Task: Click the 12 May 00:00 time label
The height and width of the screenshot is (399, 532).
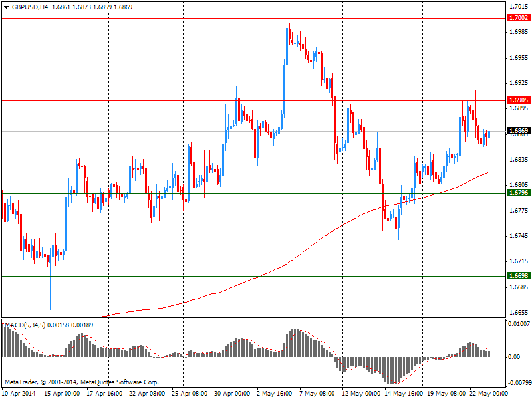Action: 361,394
